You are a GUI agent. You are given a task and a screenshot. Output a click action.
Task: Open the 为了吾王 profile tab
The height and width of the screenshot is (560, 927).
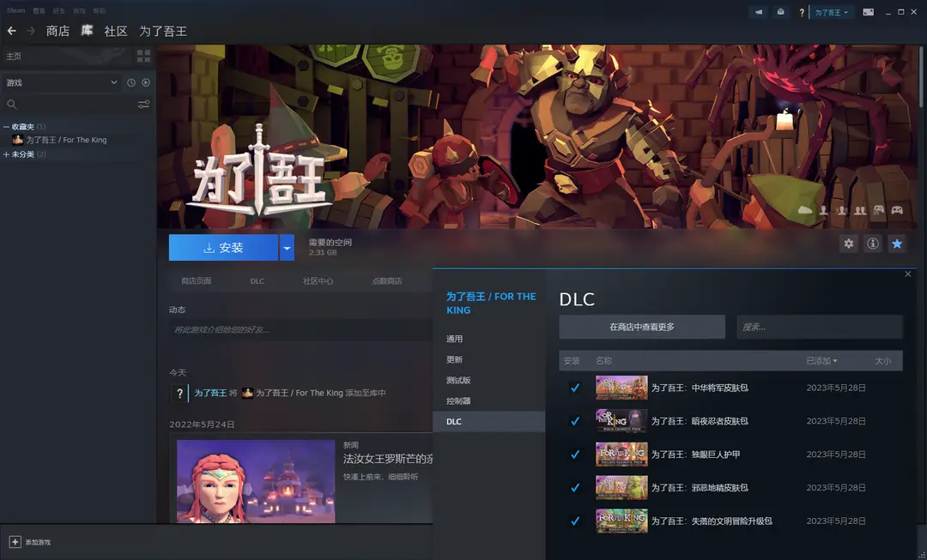pos(163,32)
